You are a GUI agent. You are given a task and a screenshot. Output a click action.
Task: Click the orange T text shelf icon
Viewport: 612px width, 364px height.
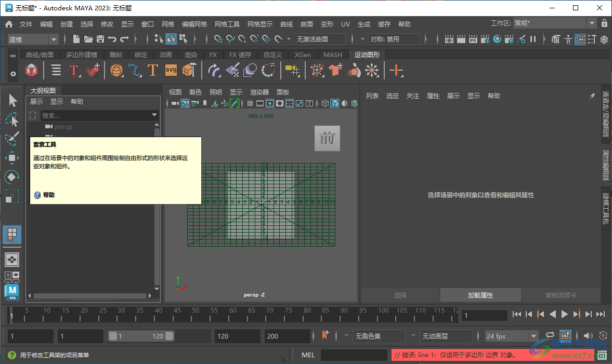tap(152, 70)
